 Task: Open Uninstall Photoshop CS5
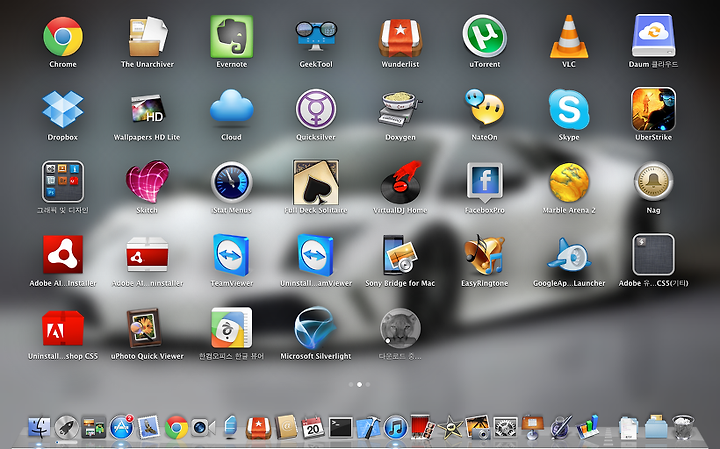(63, 328)
